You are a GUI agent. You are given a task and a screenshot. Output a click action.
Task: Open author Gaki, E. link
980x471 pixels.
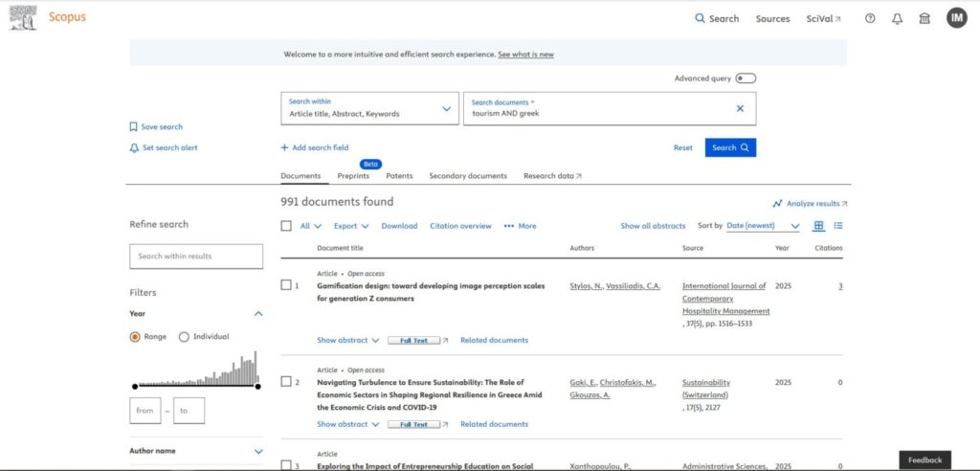(583, 382)
